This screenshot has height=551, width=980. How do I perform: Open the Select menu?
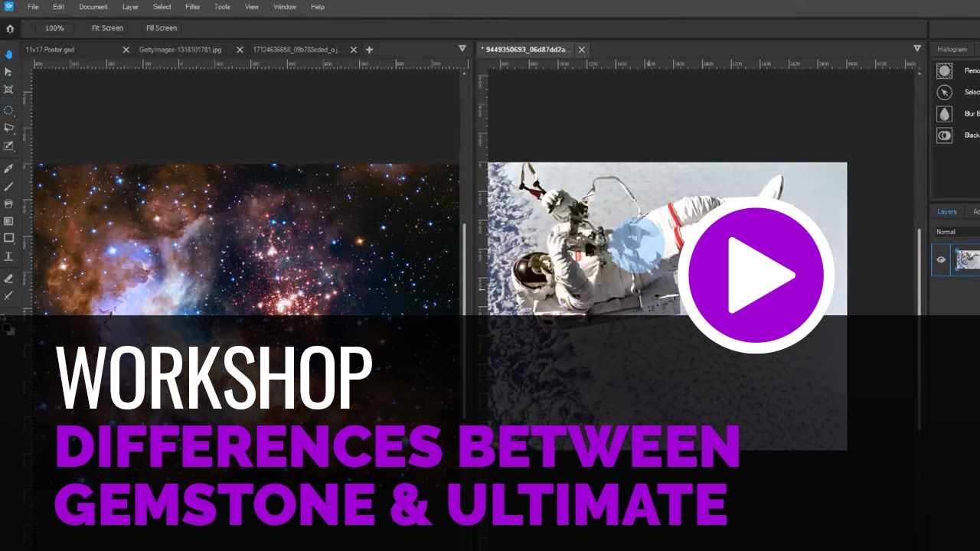162,7
